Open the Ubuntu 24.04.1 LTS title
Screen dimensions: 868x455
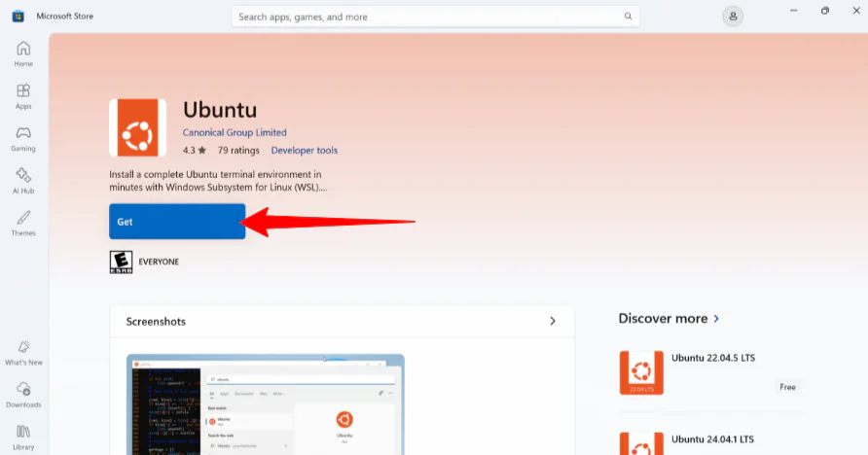click(712, 439)
